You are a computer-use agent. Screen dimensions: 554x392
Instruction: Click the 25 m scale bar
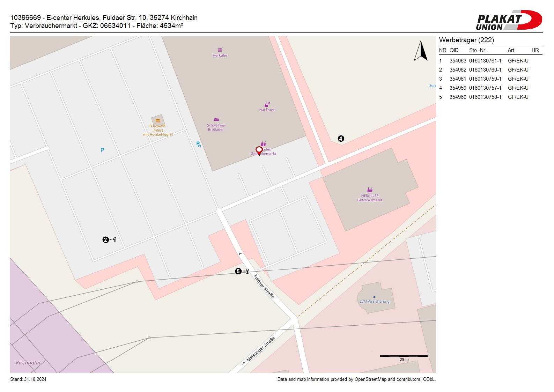pyautogui.click(x=404, y=356)
